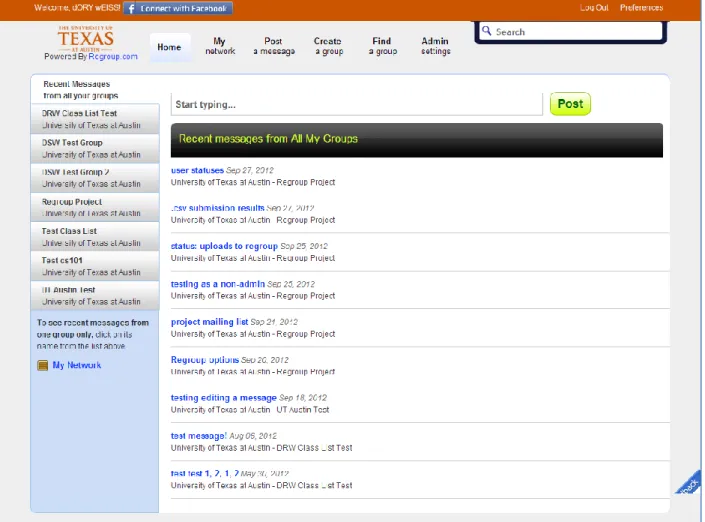Open the user statuses message
This screenshot has width=705, height=522.
197,170
